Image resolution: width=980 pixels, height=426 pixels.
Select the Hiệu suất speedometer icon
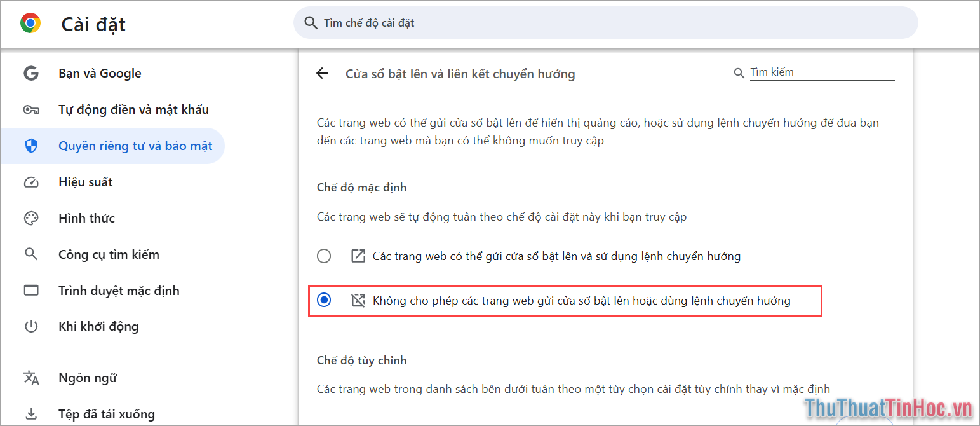(31, 182)
